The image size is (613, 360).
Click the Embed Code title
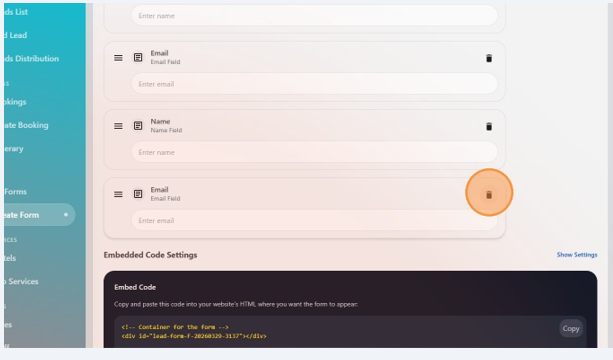click(x=135, y=287)
